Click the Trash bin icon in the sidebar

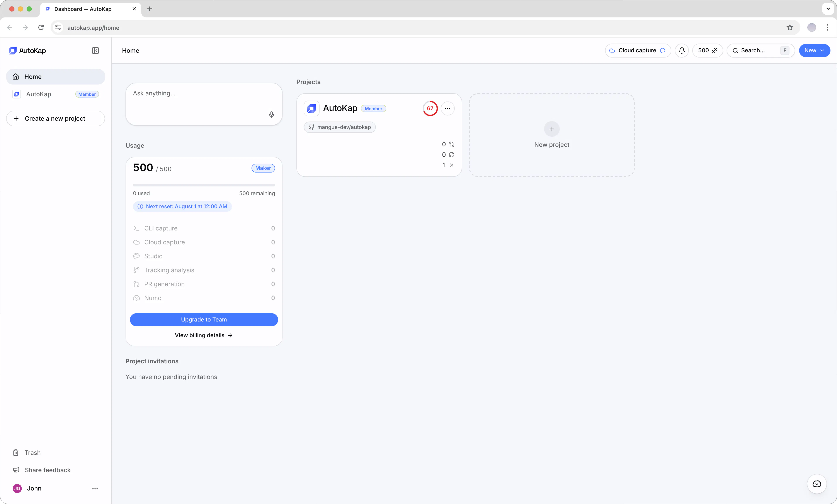pyautogui.click(x=16, y=453)
